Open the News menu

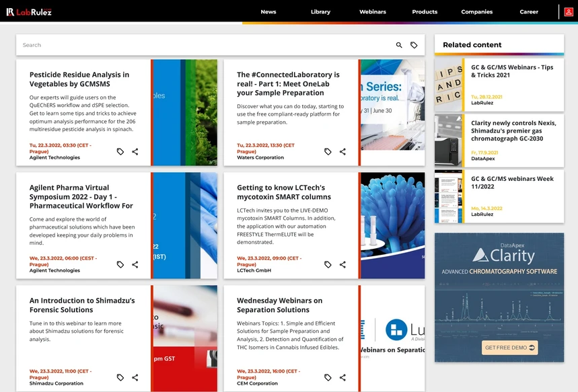pos(268,12)
